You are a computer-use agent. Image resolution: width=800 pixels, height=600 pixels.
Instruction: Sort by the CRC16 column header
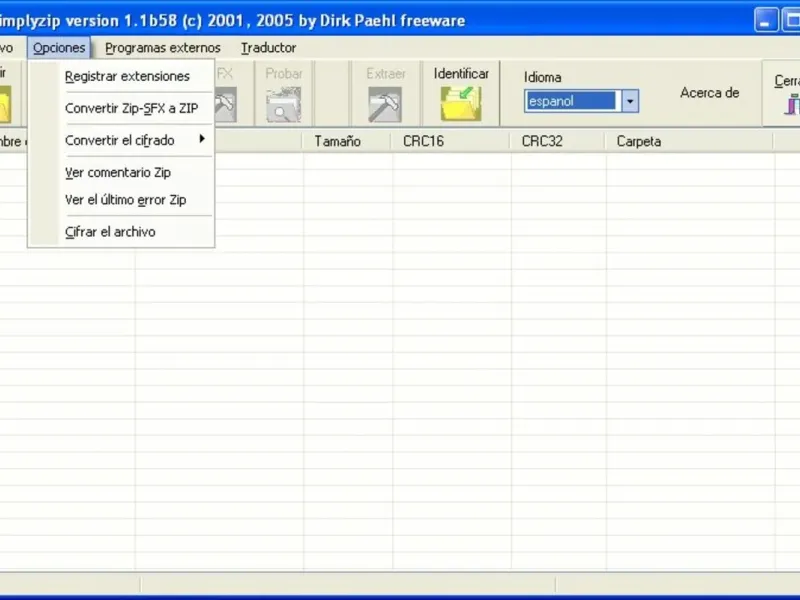pyautogui.click(x=451, y=141)
